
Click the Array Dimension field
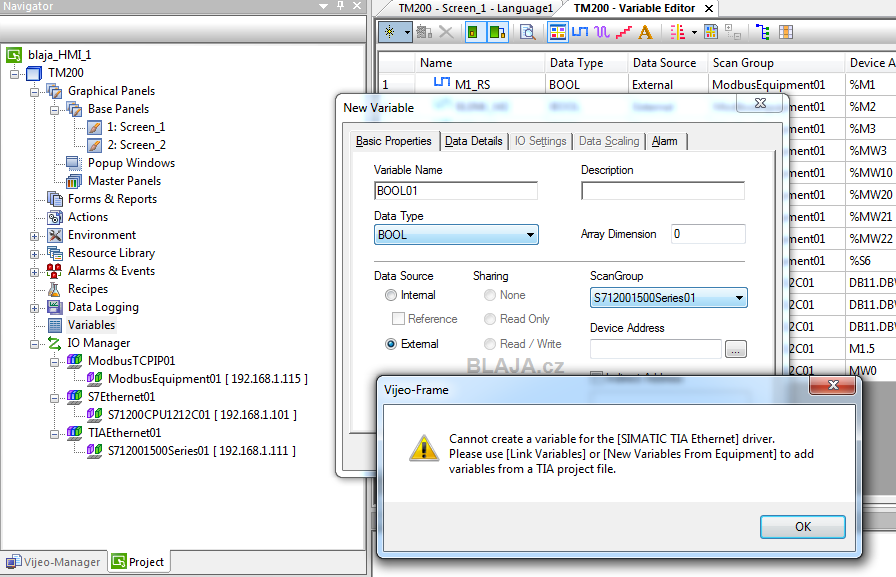709,234
